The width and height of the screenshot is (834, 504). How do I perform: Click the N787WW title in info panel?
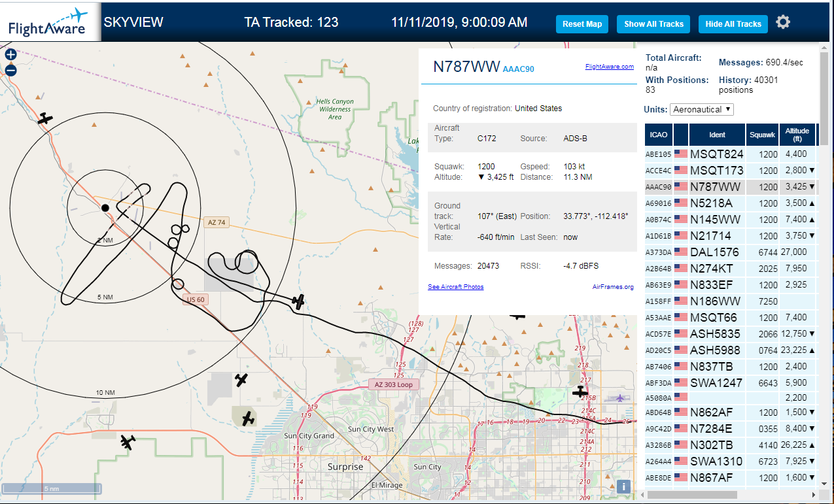(466, 67)
